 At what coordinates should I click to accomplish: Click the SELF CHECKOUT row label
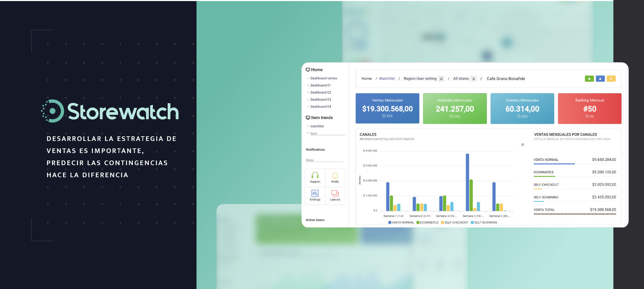(546, 185)
